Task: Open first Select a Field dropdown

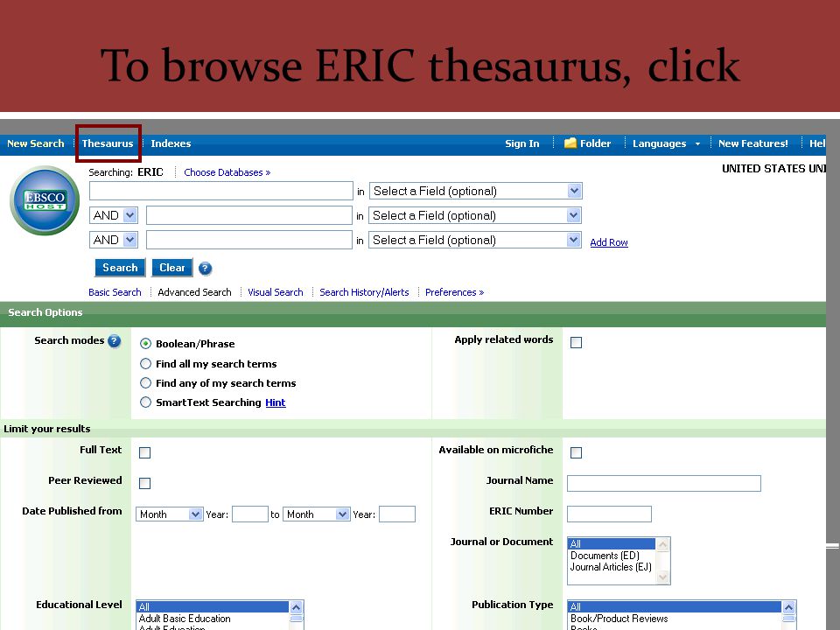Action: (476, 191)
